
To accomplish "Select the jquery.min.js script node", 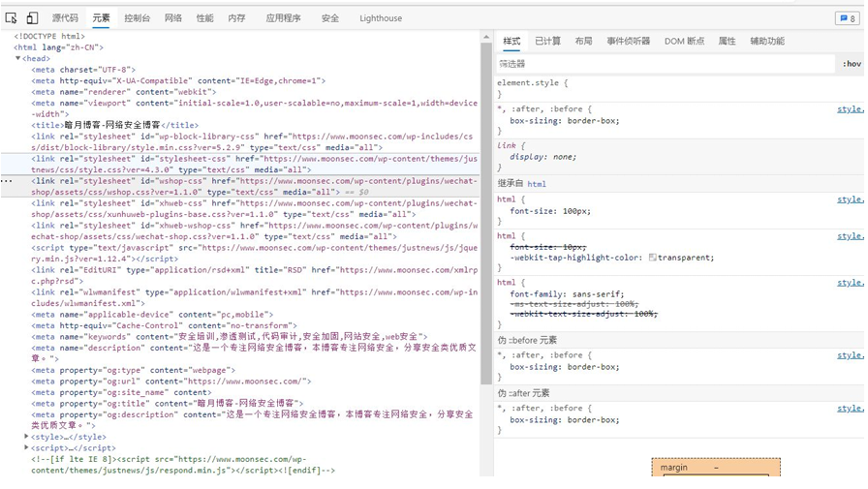I will click(x=254, y=253).
